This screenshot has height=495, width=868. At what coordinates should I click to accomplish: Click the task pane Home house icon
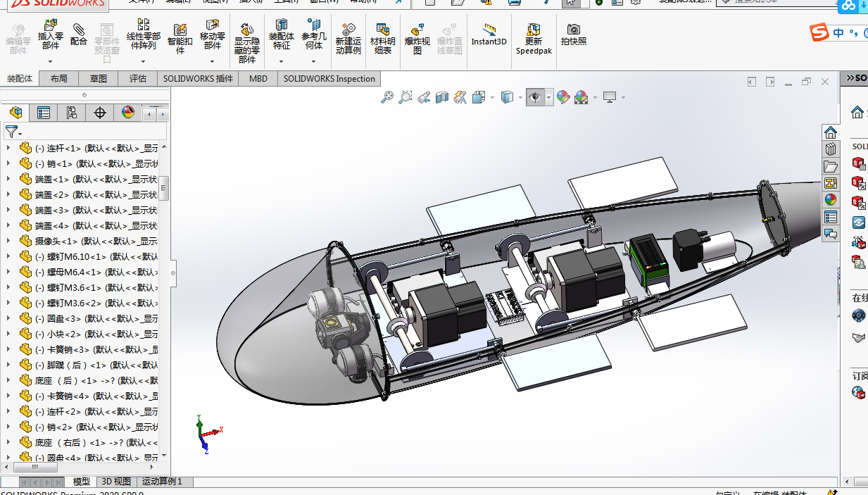click(x=831, y=132)
